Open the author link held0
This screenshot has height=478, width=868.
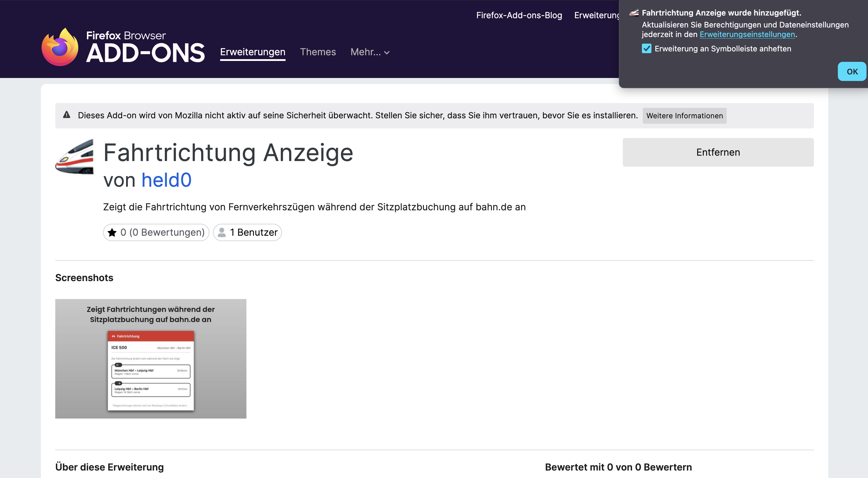pos(166,180)
